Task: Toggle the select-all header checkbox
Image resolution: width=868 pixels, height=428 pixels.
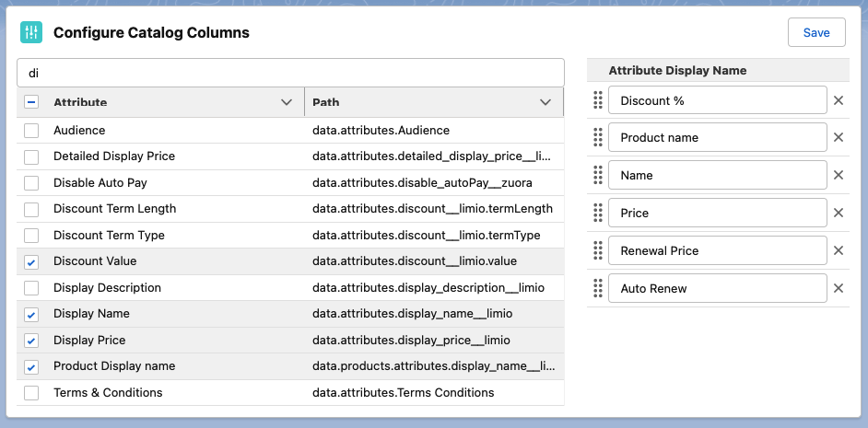Action: tap(31, 102)
